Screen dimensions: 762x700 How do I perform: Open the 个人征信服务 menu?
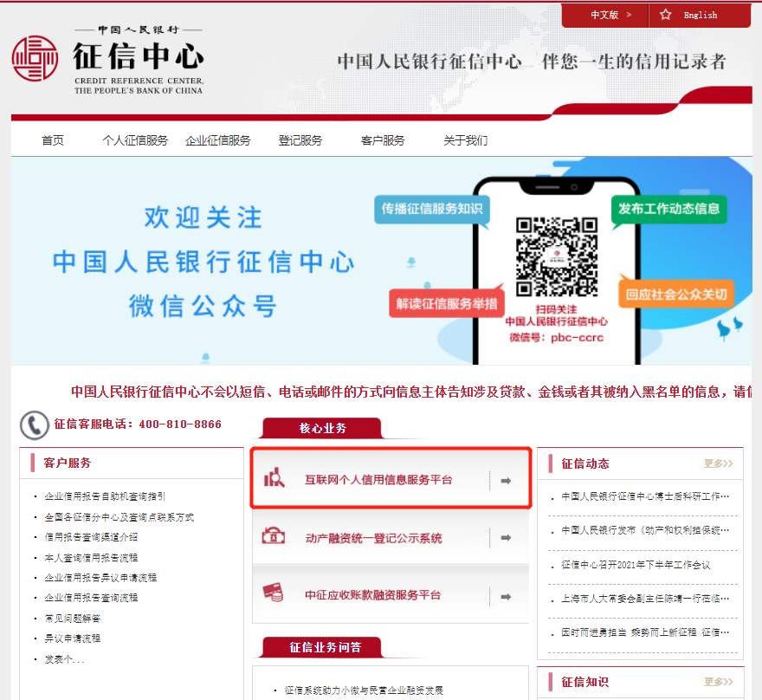coord(135,140)
